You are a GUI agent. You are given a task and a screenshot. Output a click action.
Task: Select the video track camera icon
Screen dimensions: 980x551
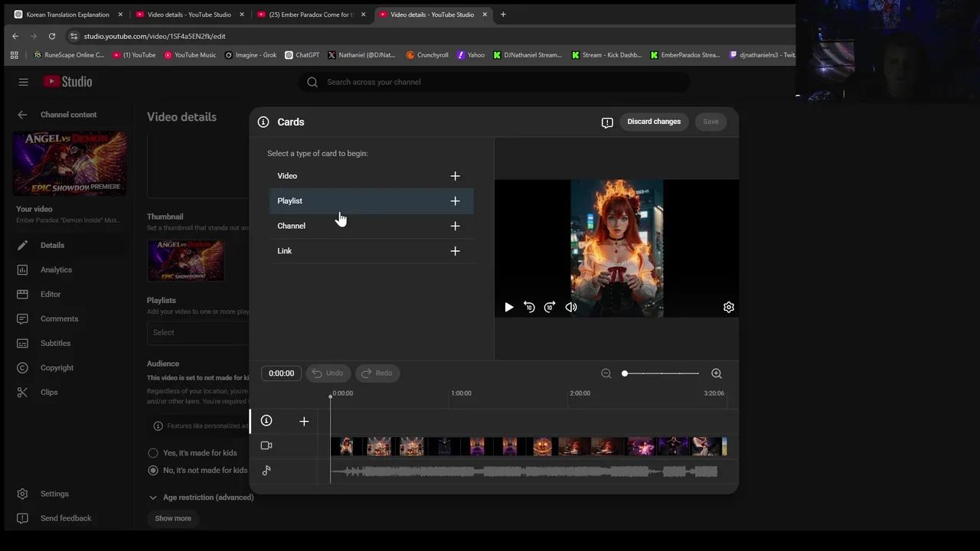click(266, 445)
